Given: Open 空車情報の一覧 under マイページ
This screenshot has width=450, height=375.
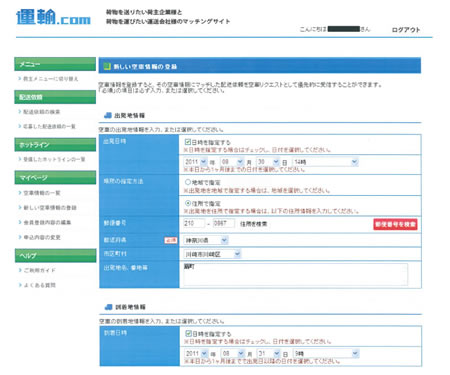Looking at the screenshot, I should point(42,193).
